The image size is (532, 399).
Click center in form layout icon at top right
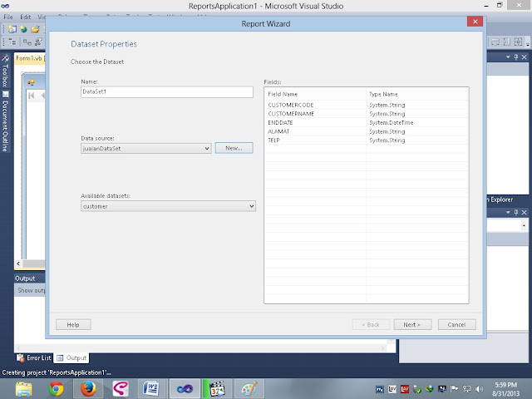coord(518,42)
